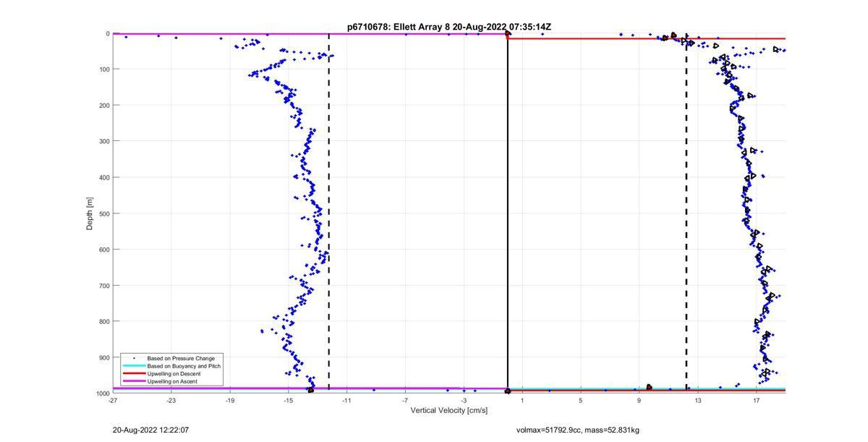
Task: Click the red line swatch in legend
Action: pyautogui.click(x=133, y=373)
